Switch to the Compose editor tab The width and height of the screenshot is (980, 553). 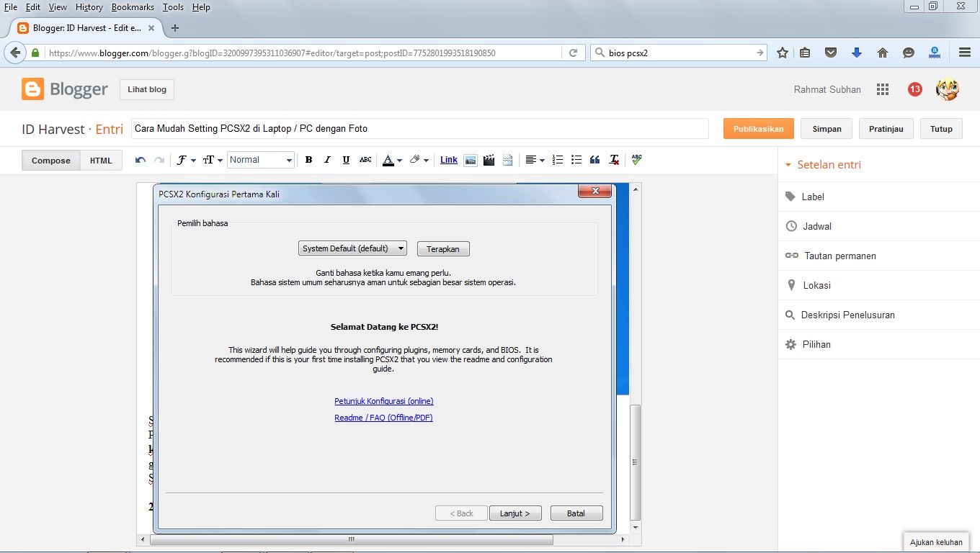(51, 161)
